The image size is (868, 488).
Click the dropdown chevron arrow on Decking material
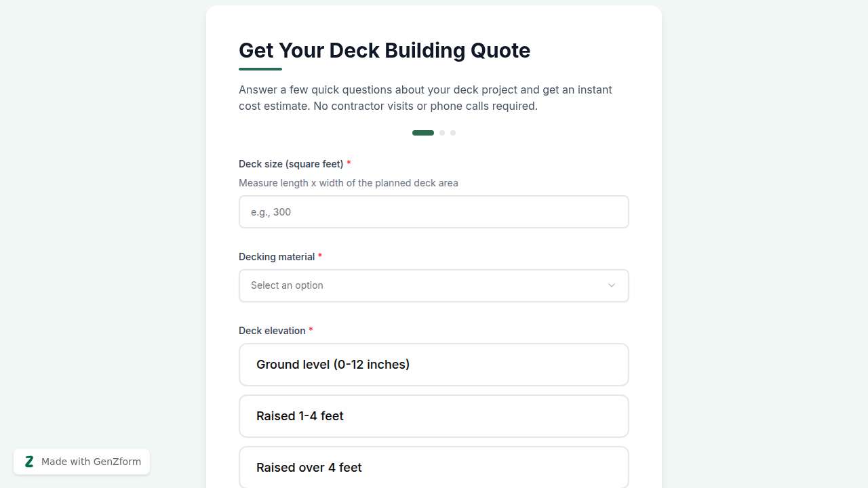611,285
